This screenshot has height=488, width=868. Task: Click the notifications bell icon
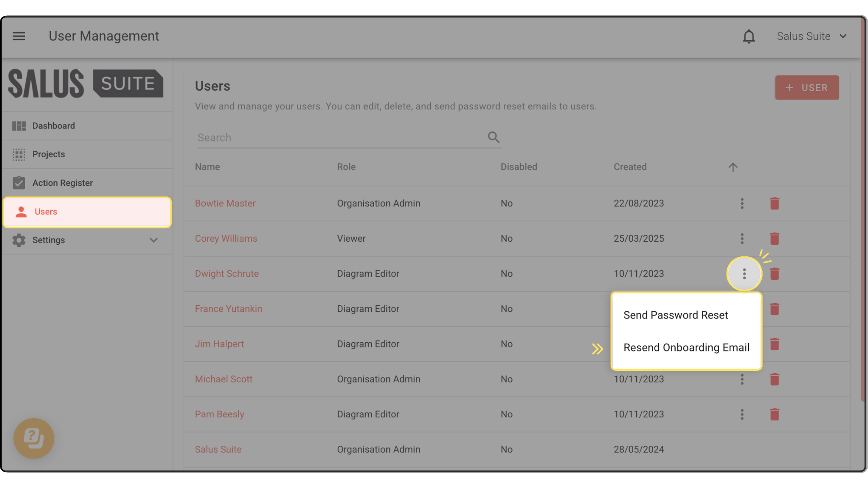point(749,36)
